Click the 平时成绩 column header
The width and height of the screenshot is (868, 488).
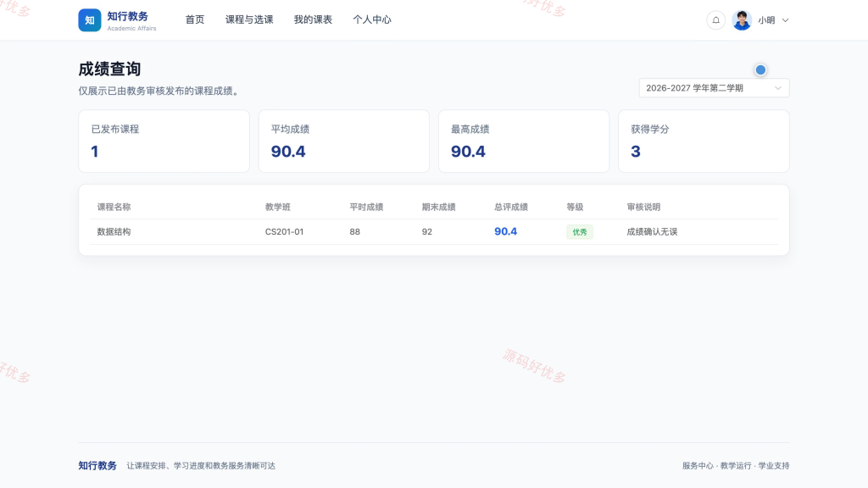(x=366, y=207)
